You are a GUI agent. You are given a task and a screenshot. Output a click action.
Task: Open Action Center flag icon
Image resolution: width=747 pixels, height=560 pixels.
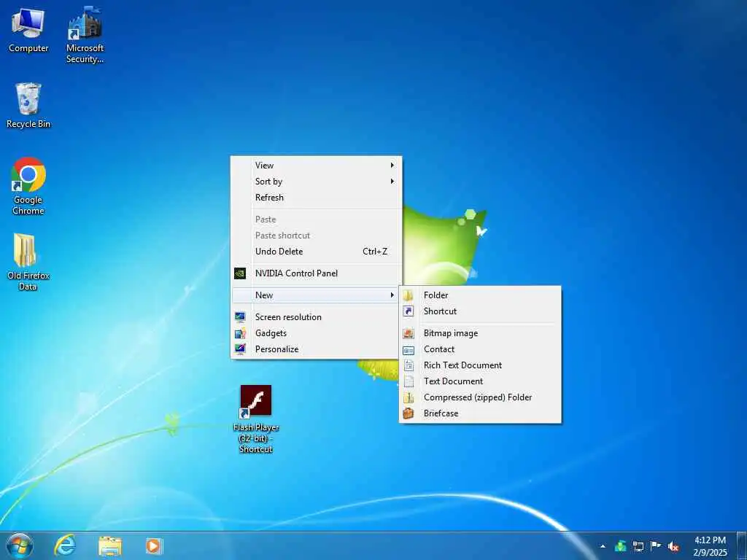click(656, 546)
